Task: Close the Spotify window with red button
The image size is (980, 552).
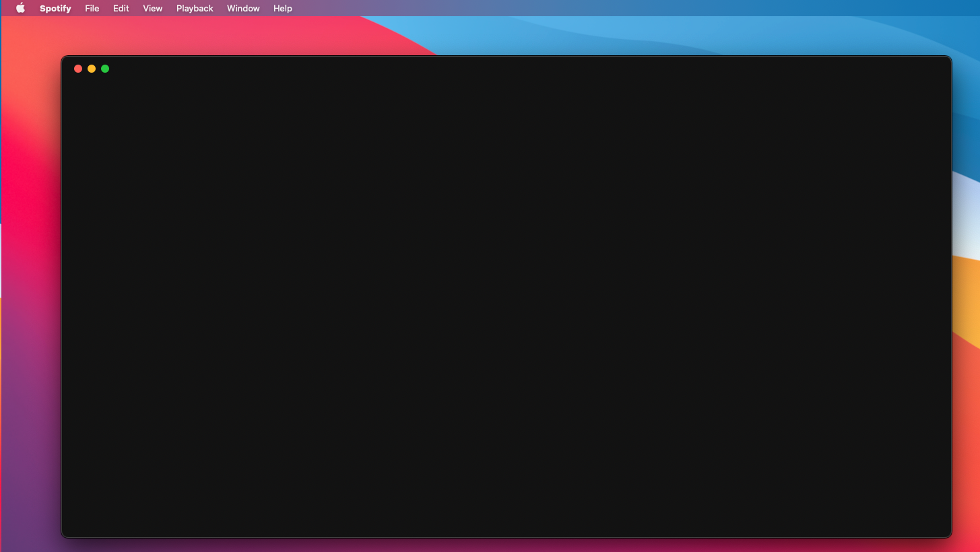Action: click(x=78, y=69)
